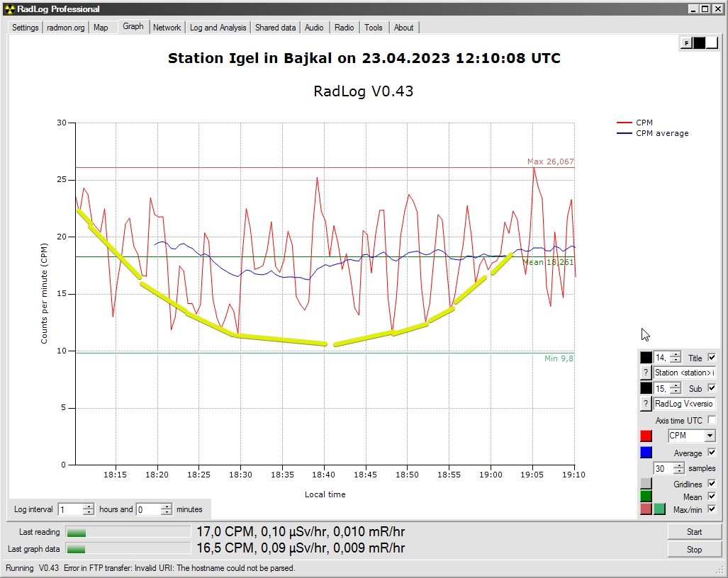
Task: Click the F font button above the graph
Action: point(686,43)
